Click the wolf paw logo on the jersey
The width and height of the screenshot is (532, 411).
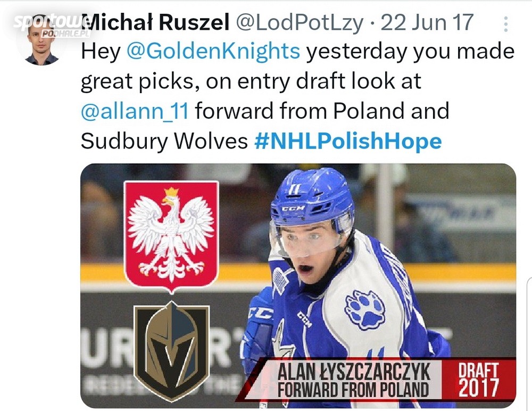pos(365,309)
